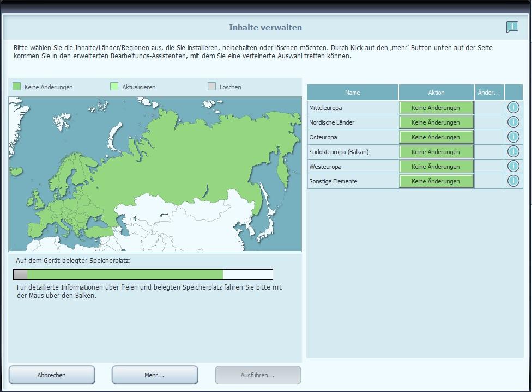Show info for Osteuropa region
Viewport: 532px width, 392px height.
[x=513, y=137]
